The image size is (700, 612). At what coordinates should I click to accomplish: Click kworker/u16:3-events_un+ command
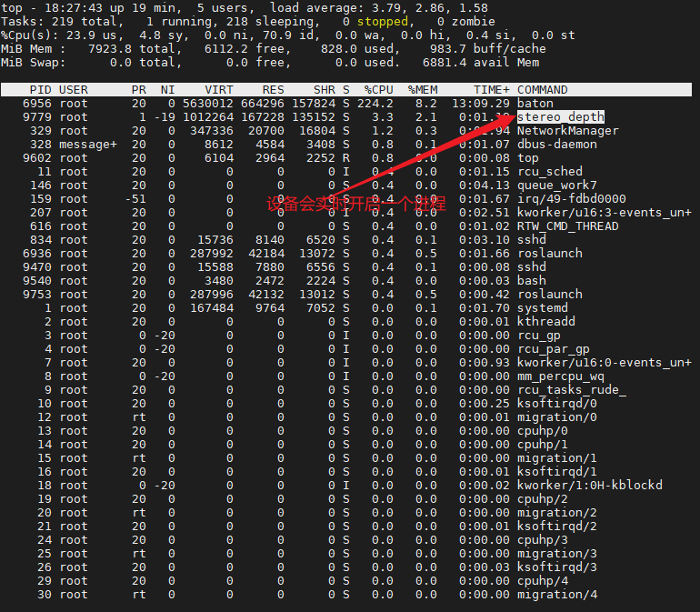[604, 213]
